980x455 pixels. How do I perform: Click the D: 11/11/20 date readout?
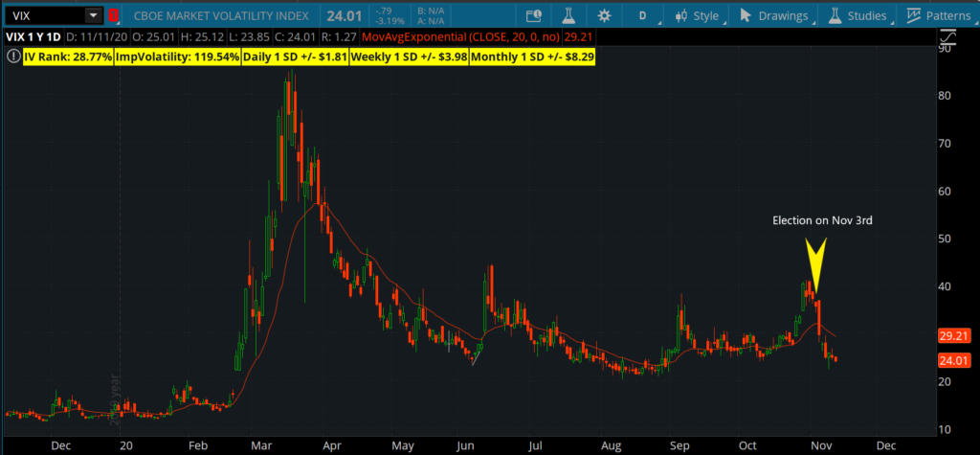97,37
